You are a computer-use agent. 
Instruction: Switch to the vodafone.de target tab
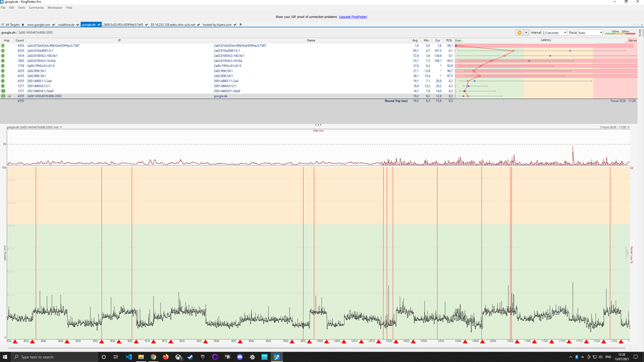(x=65, y=25)
